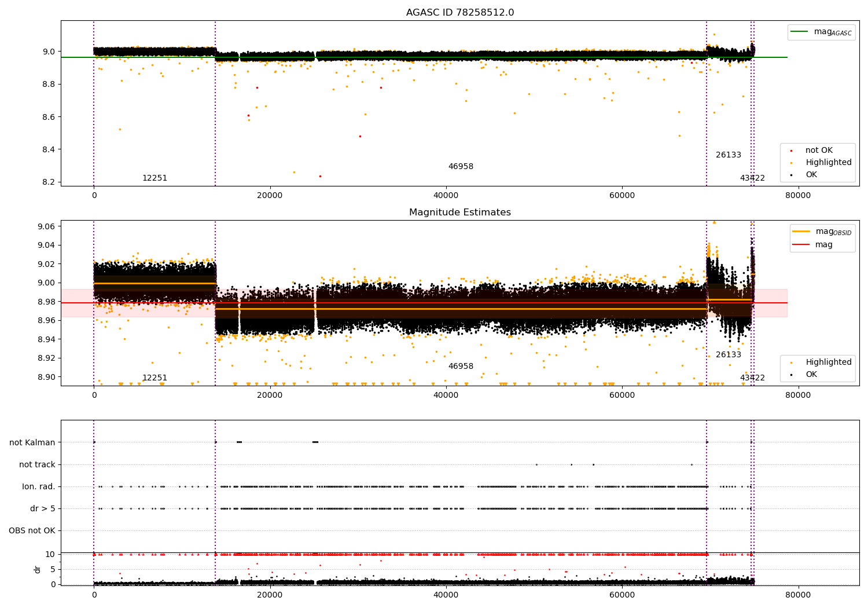The image size is (868, 608).
Task: Click the '8.2' y-axis tick label
Action: pos(49,182)
